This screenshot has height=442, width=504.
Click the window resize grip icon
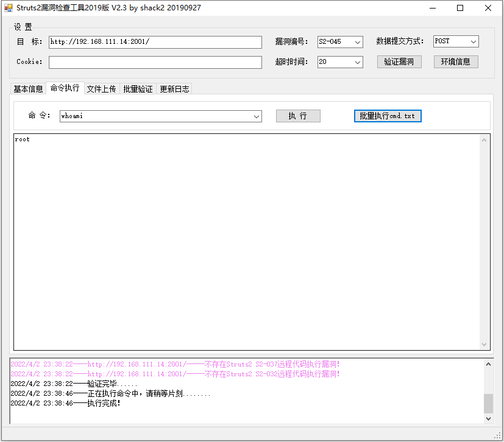tap(499, 435)
